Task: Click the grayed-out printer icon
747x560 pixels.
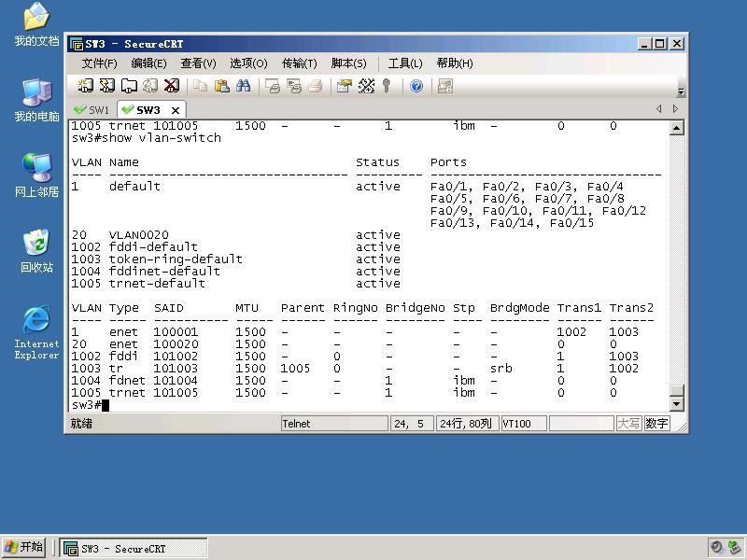Action: pyautogui.click(x=316, y=86)
